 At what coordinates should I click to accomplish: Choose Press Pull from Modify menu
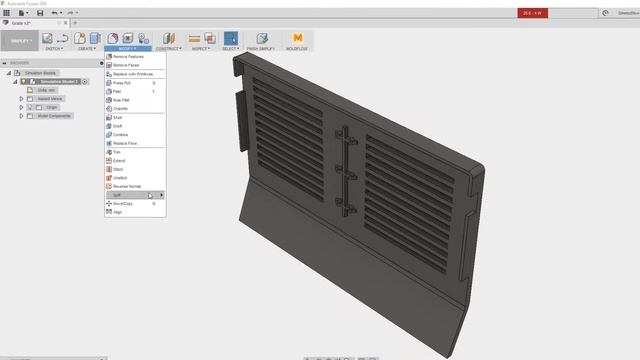point(135,83)
